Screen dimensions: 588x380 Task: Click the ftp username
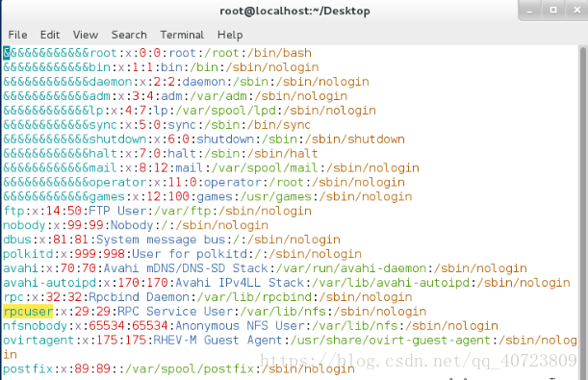(x=13, y=211)
